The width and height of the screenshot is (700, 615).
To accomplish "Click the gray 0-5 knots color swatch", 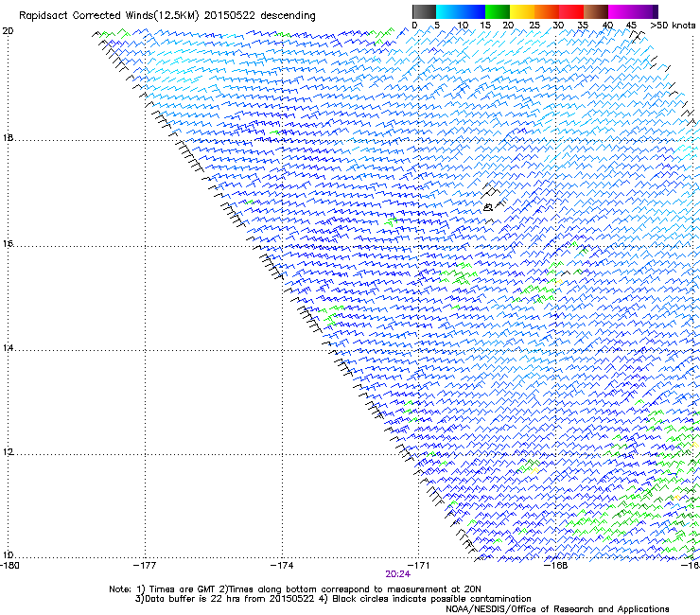I will pos(424,11).
